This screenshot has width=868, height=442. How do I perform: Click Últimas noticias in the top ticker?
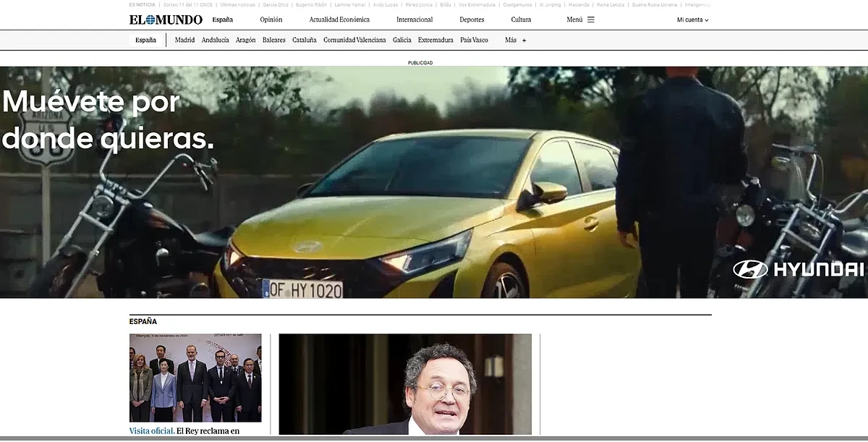coord(237,4)
